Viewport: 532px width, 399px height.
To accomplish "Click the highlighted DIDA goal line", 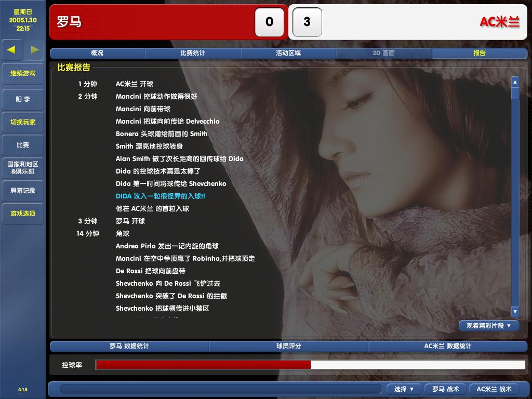I will coord(161,196).
